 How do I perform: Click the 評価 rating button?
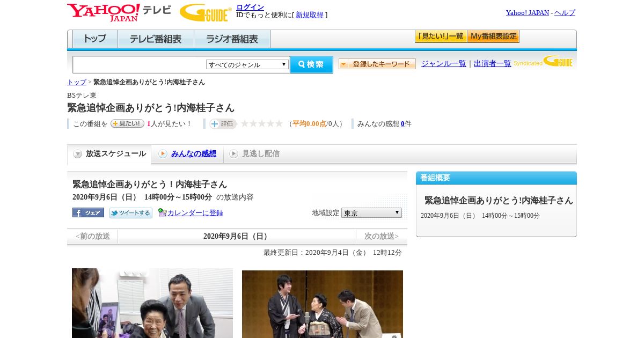pos(223,124)
